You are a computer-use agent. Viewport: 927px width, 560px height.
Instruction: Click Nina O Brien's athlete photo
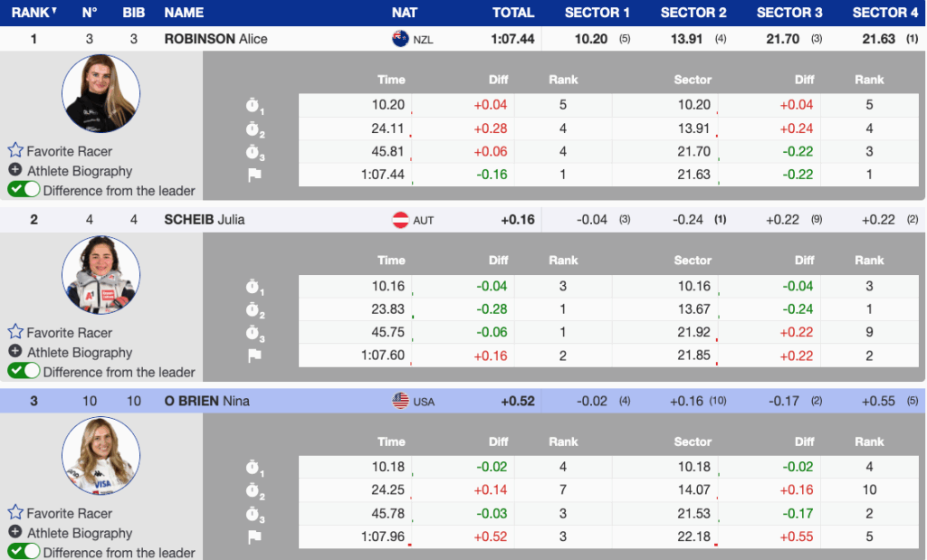[100, 456]
